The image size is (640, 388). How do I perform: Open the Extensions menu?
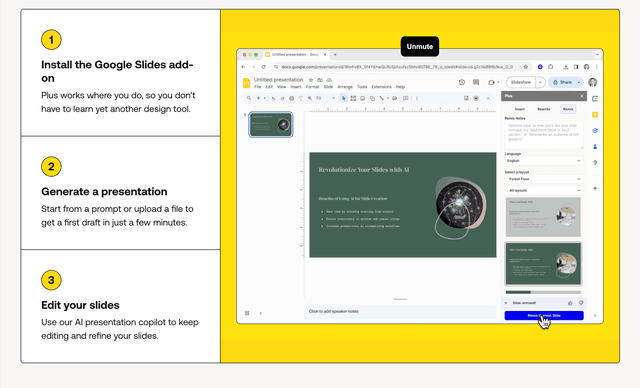coord(381,87)
